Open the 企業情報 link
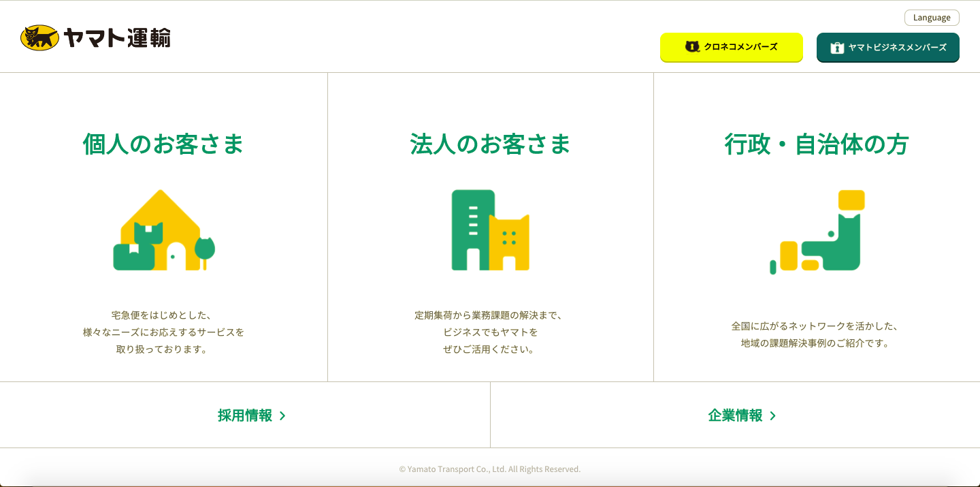The width and height of the screenshot is (980, 487). point(735,415)
